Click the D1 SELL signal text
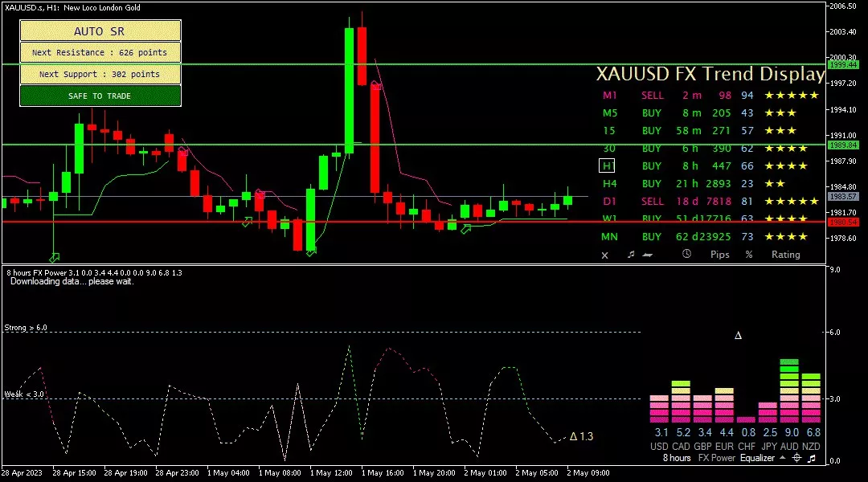Viewport: 868px width, 482px height. 653,202
